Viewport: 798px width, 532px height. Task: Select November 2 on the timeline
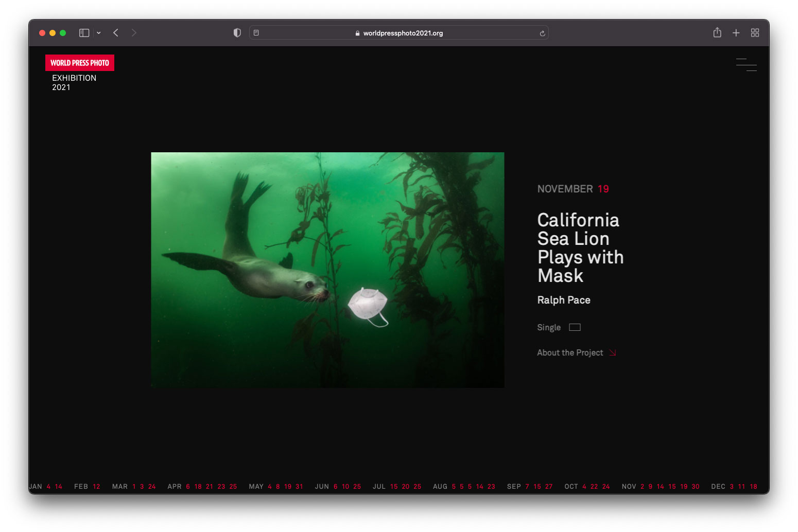[643, 486]
